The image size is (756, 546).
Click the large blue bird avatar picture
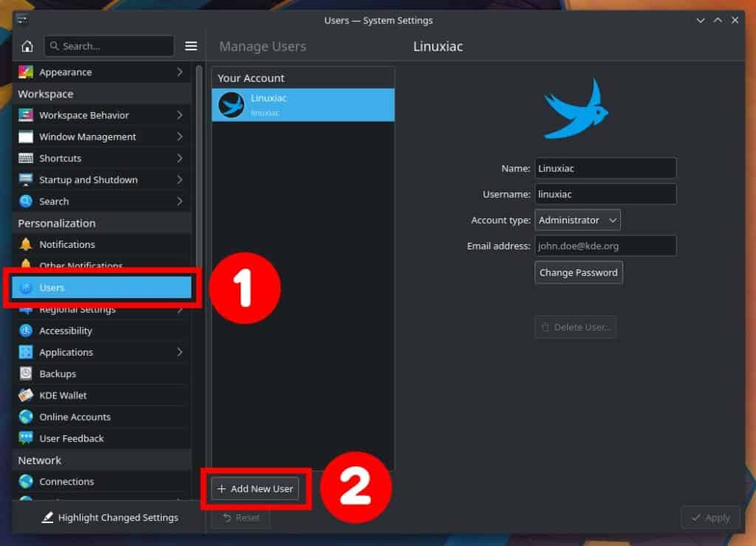coord(576,109)
